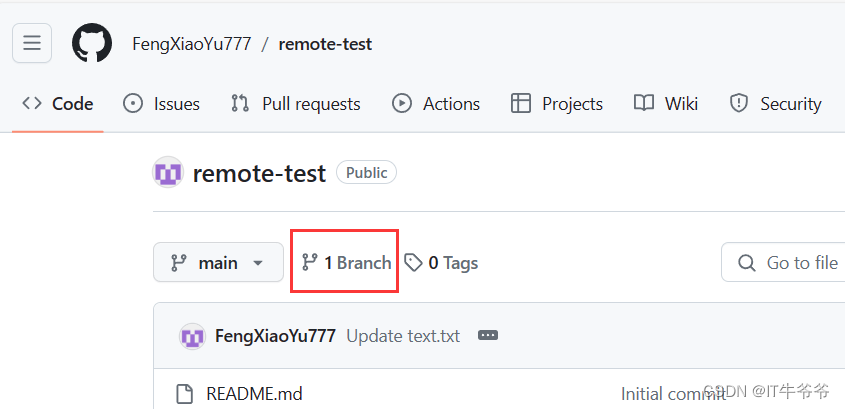The image size is (845, 409).
Task: Click the branch icon beside 1 Branch
Action: (x=310, y=263)
